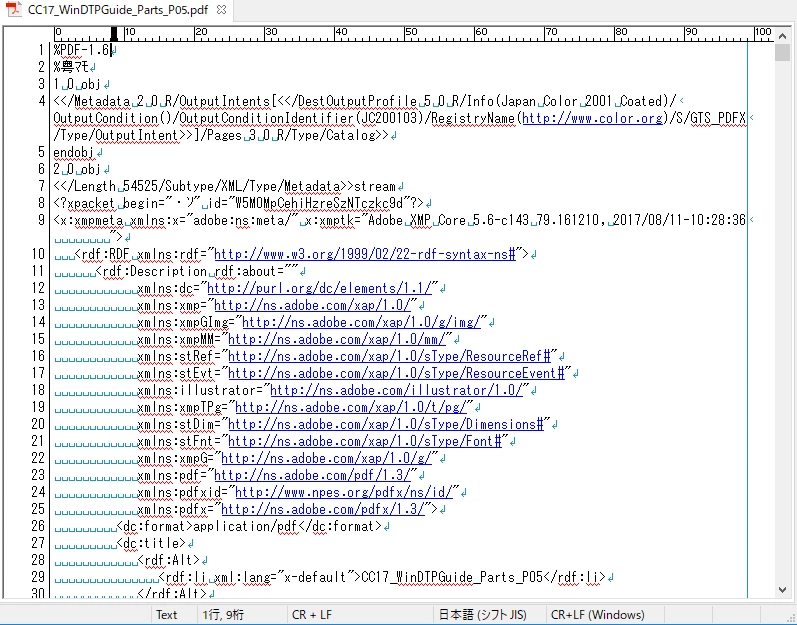Click 'CC17_WinDTPGuide_Parts_P05' text on line 29
Viewport: 797px width, 625px height.
452,577
